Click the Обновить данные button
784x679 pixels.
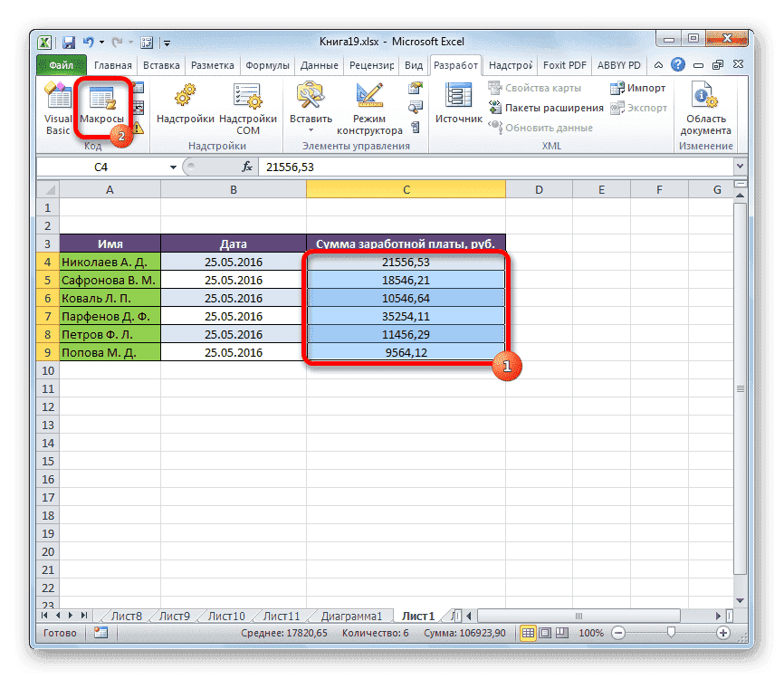(542, 126)
